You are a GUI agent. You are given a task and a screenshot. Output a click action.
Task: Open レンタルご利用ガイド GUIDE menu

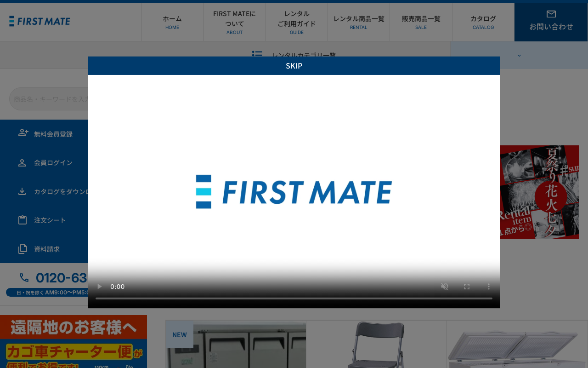pyautogui.click(x=297, y=22)
